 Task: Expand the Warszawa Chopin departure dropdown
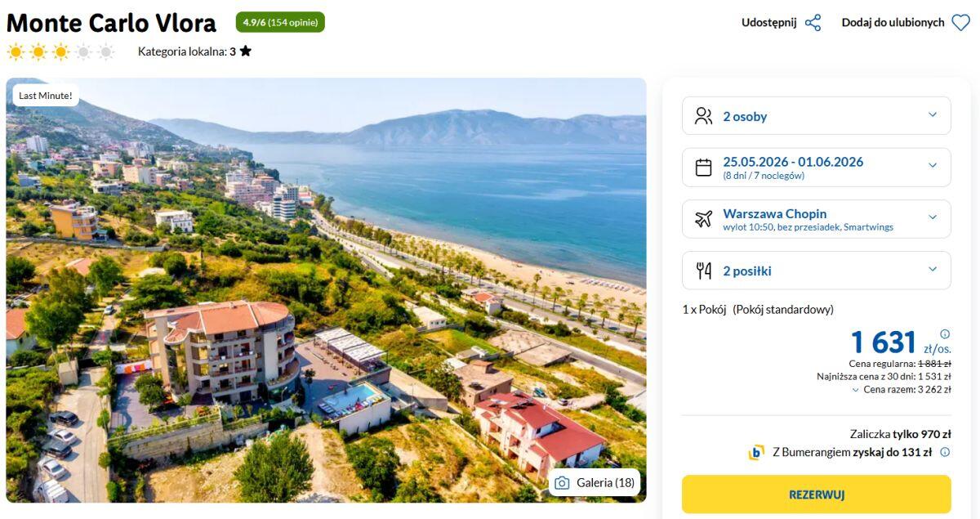(933, 217)
